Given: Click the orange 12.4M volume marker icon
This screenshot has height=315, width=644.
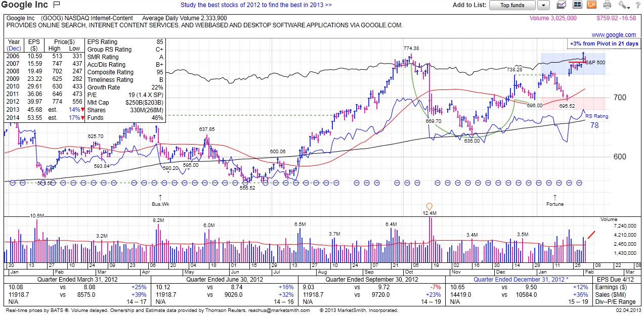Looking at the screenshot, I should click(430, 206).
